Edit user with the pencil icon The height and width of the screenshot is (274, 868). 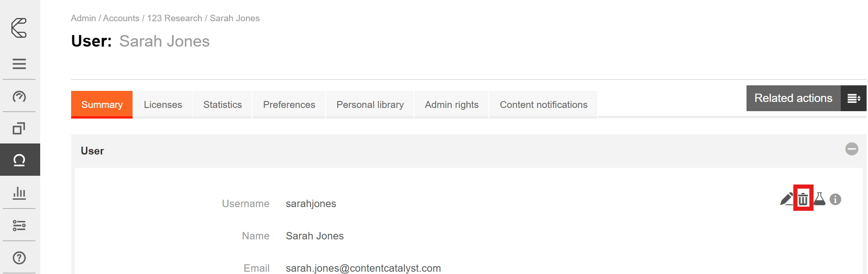(x=786, y=199)
